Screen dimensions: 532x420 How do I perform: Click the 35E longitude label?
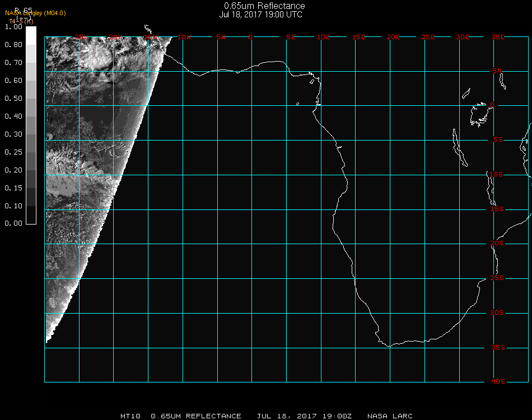[x=498, y=37]
